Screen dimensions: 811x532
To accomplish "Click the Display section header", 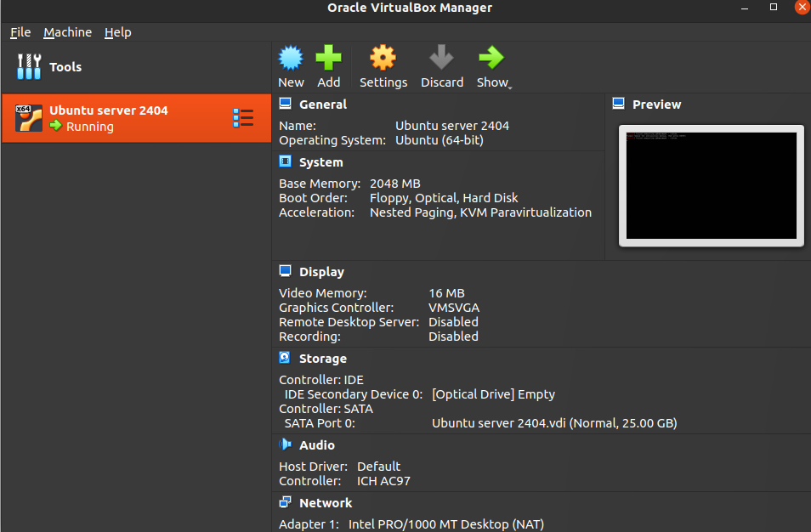I will point(321,272).
